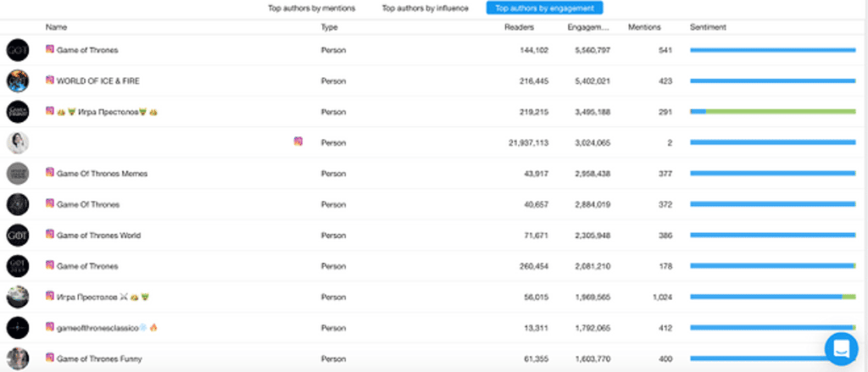Image resolution: width=868 pixels, height=372 pixels.
Task: Click Instagram icon beside Game Of Thrones Memes
Action: pyautogui.click(x=50, y=172)
